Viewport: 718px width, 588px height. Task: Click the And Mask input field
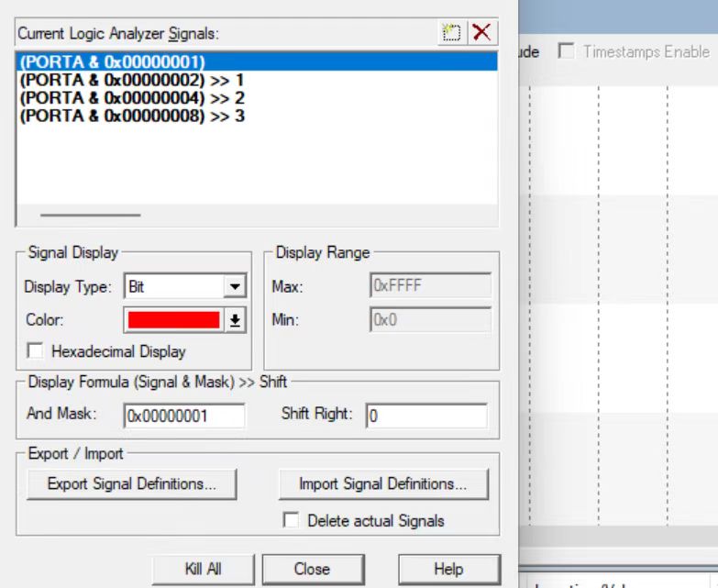click(184, 416)
